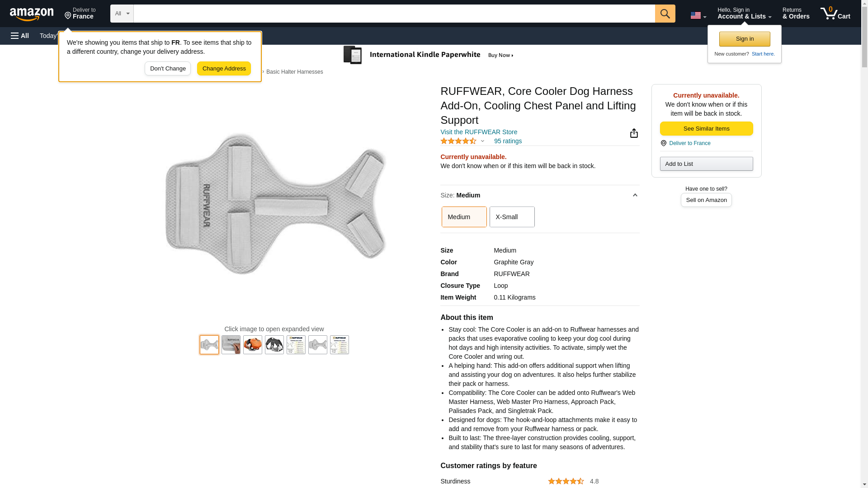This screenshot has width=868, height=488.
Task: Select the X-Small size option
Action: tap(512, 217)
